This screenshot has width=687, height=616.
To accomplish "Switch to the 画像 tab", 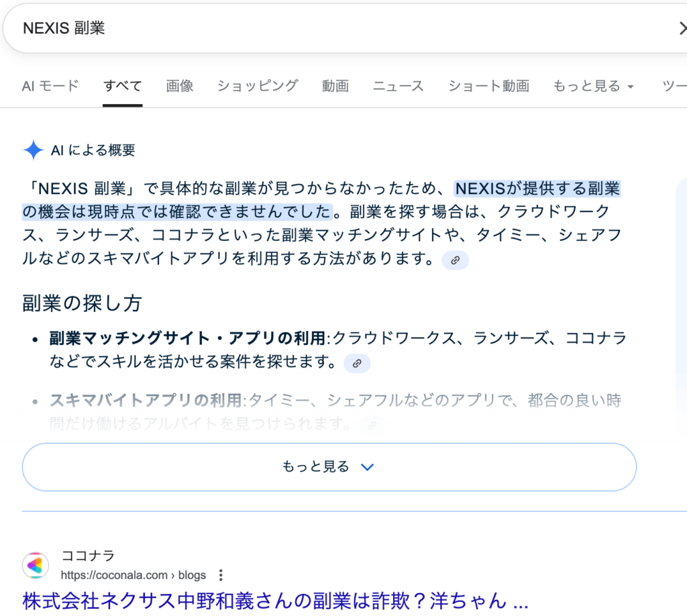I will [180, 86].
